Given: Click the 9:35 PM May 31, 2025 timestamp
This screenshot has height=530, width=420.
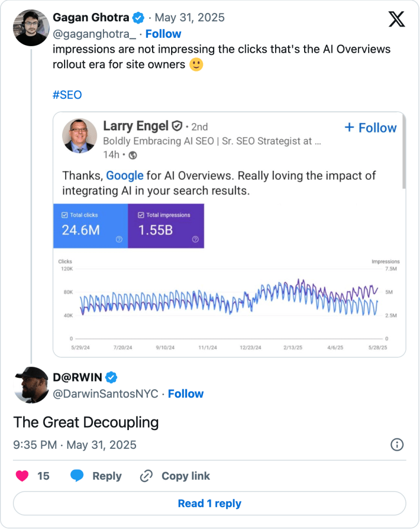Looking at the screenshot, I should coord(75,445).
